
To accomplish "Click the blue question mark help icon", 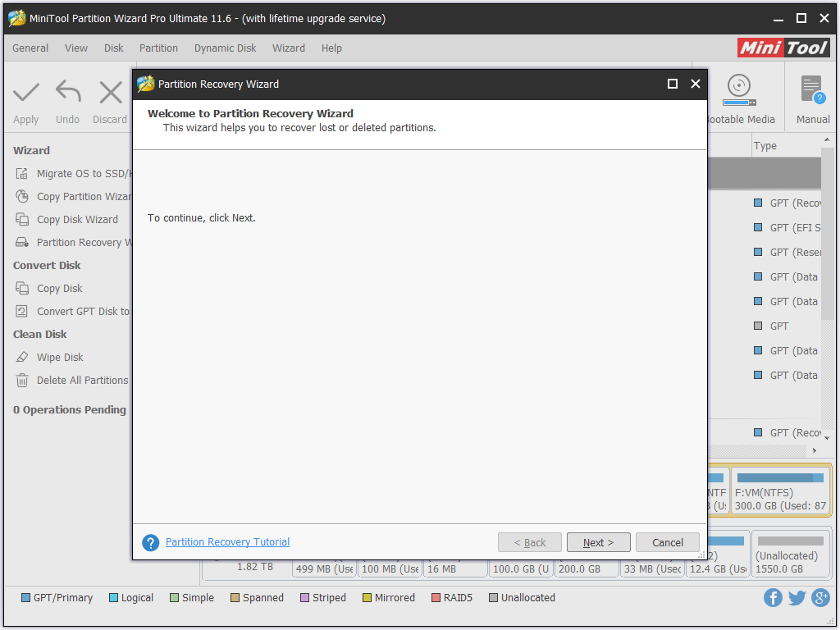I will pos(151,543).
